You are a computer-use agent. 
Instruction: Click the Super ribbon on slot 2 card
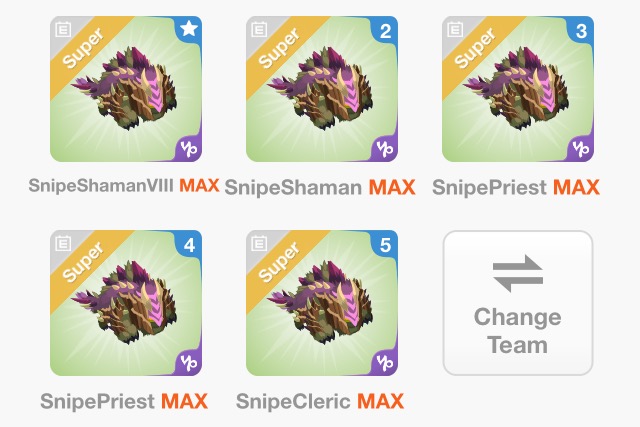[x=280, y=48]
